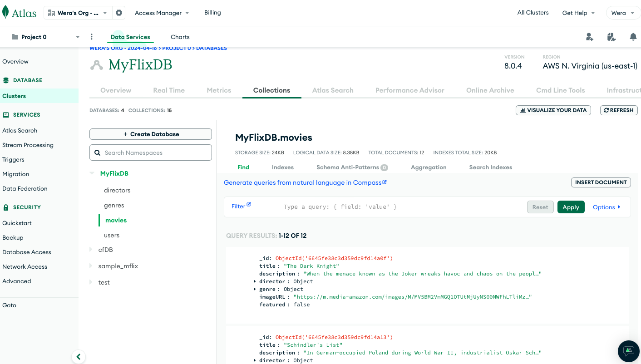Viewport: 641px width, 364px height.
Task: Open organization settings gear icon
Action: (119, 13)
